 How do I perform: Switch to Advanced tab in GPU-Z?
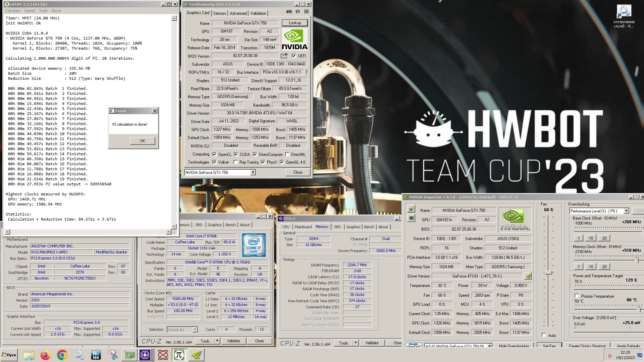tap(238, 13)
